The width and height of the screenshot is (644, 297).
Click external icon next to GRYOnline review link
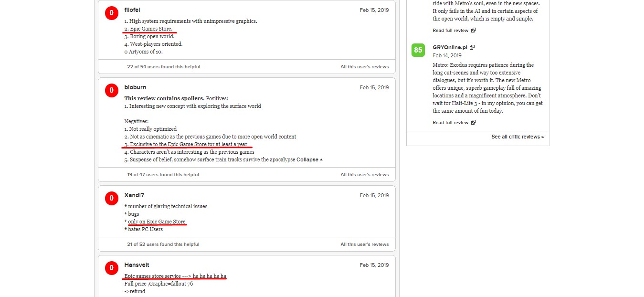tap(474, 123)
